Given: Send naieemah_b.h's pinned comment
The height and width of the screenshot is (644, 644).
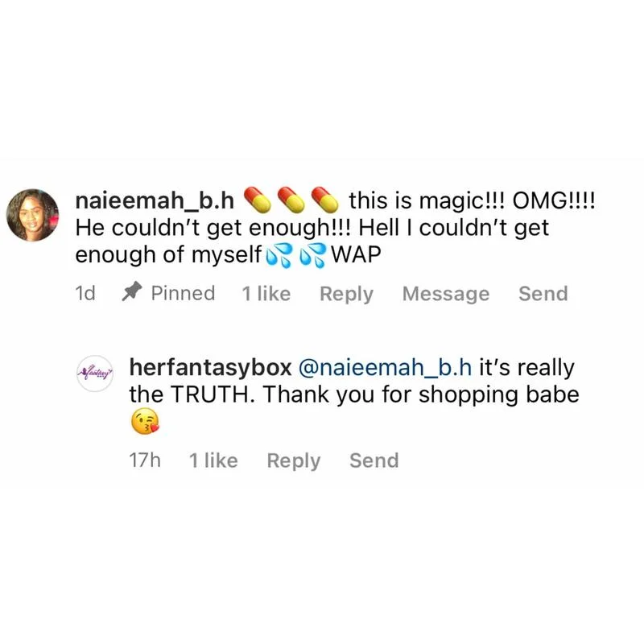Looking at the screenshot, I should (543, 294).
